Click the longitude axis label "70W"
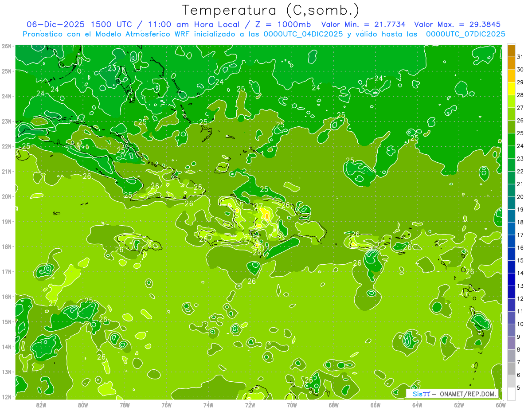Image resolution: width=532 pixels, height=411 pixels. 292,405
